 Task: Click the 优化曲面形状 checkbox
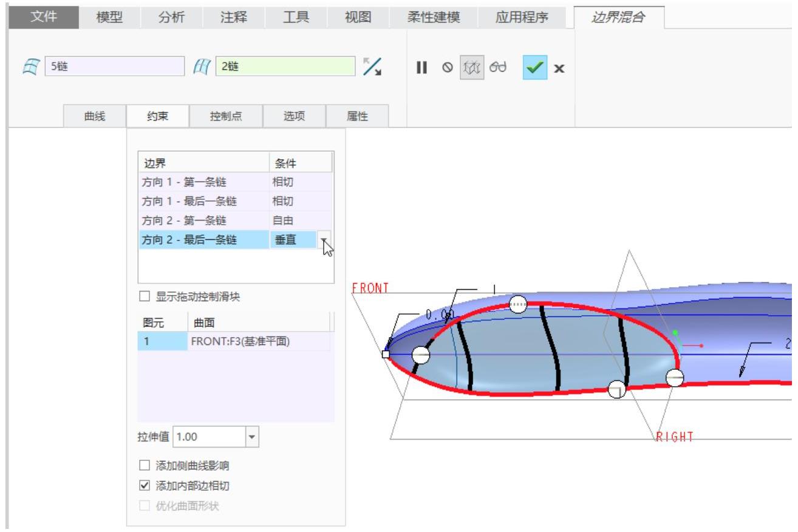point(145,506)
